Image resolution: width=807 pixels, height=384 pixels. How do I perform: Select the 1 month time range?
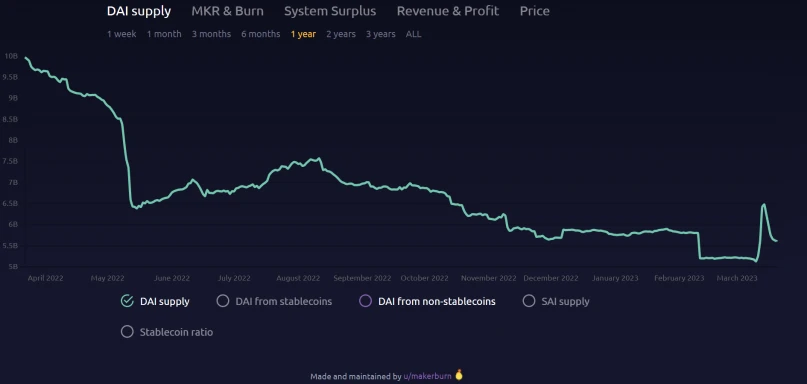tap(164, 34)
